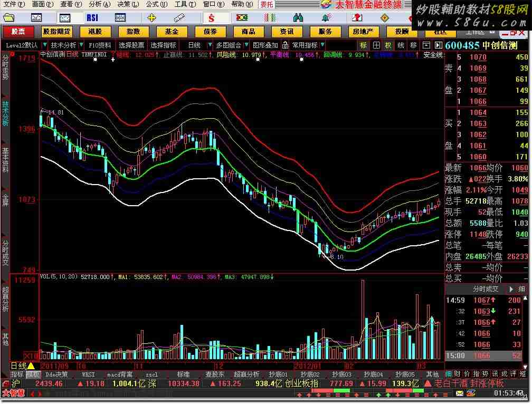This screenshot has width=532, height=404.
Task: Click the 股票 category button
Action: [x=18, y=32]
